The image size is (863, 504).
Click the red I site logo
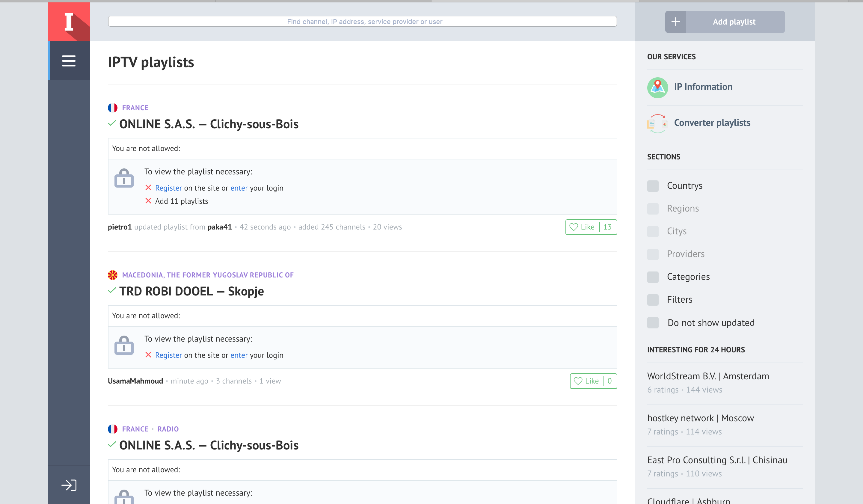click(x=69, y=22)
